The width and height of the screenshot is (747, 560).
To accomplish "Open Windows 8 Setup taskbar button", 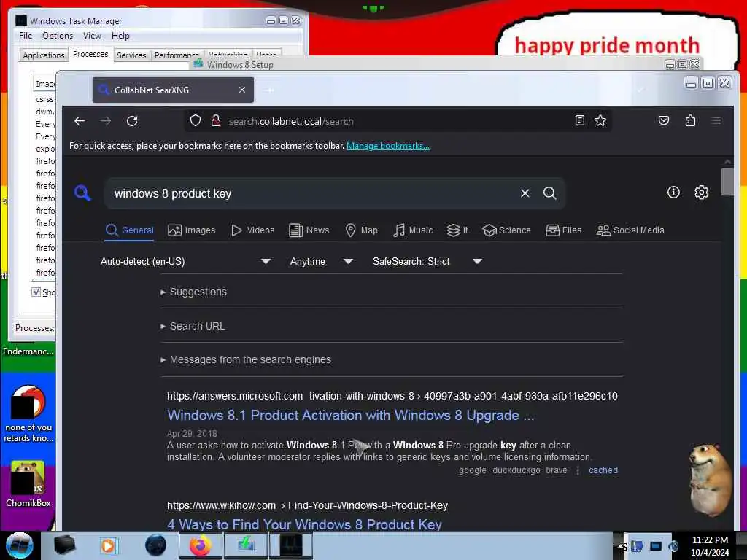I will coord(246,545).
